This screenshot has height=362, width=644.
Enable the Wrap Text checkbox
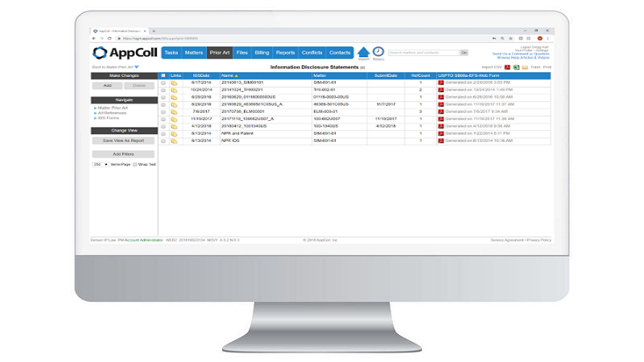pyautogui.click(x=135, y=164)
